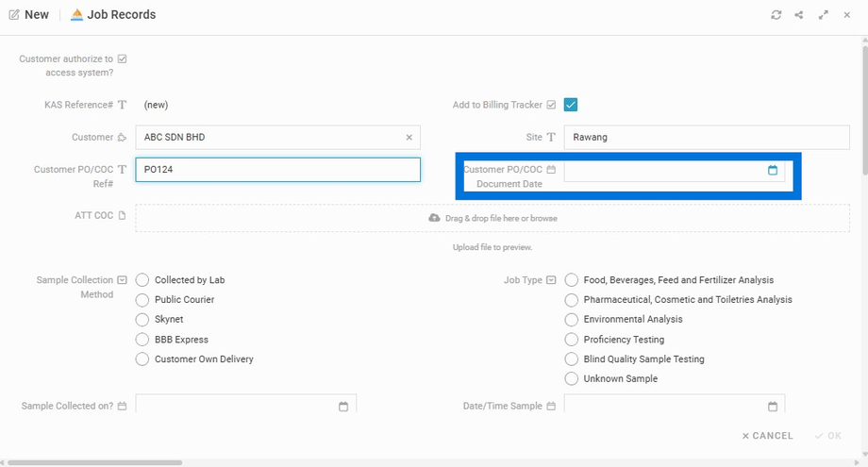Click the vertical scrollbar thumb
The image size is (868, 467).
point(864,110)
